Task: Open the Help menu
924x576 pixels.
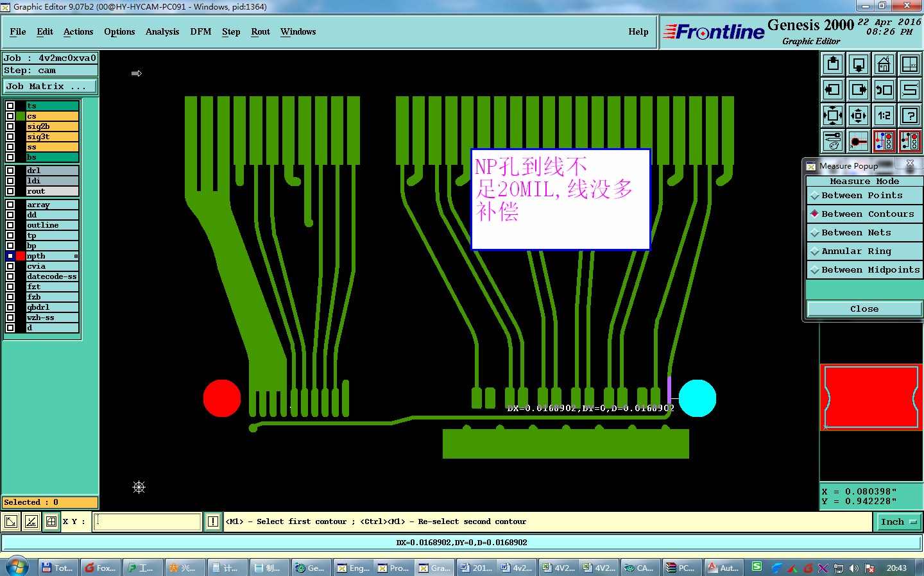Action: (638, 31)
